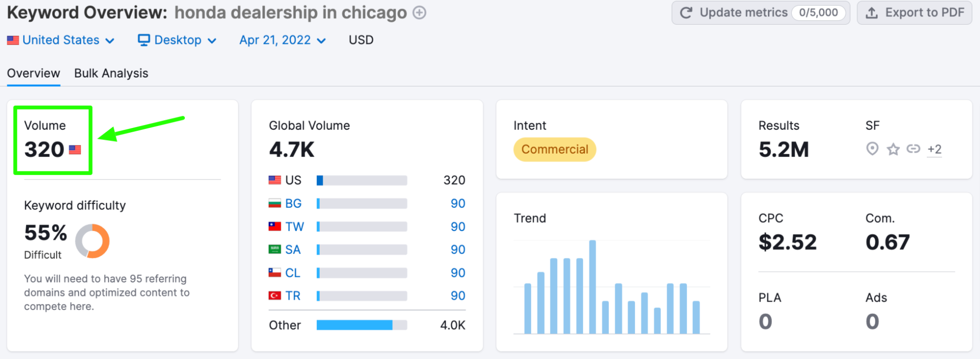Click the keyword difficulty donut chart

click(x=92, y=241)
